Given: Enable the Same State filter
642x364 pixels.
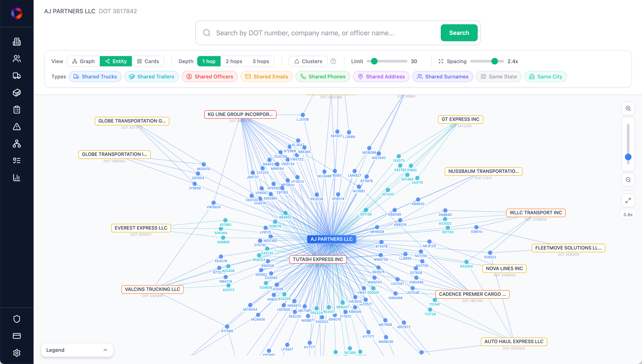Looking at the screenshot, I should coord(499,77).
